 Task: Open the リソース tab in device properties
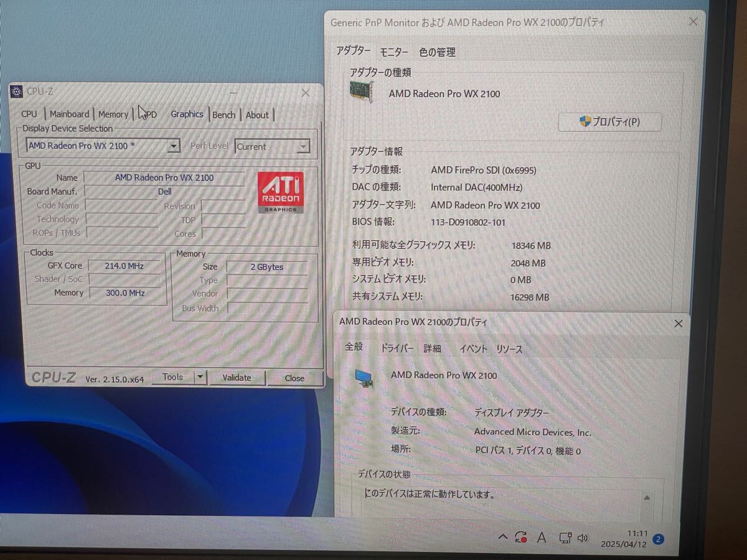pos(510,349)
